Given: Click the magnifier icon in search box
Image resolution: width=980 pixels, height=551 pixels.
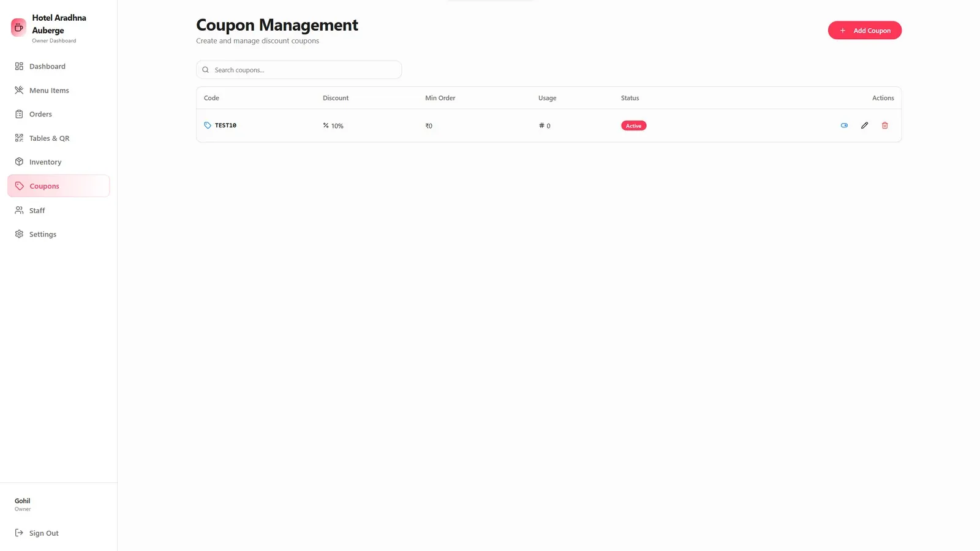Looking at the screenshot, I should click(x=206, y=70).
